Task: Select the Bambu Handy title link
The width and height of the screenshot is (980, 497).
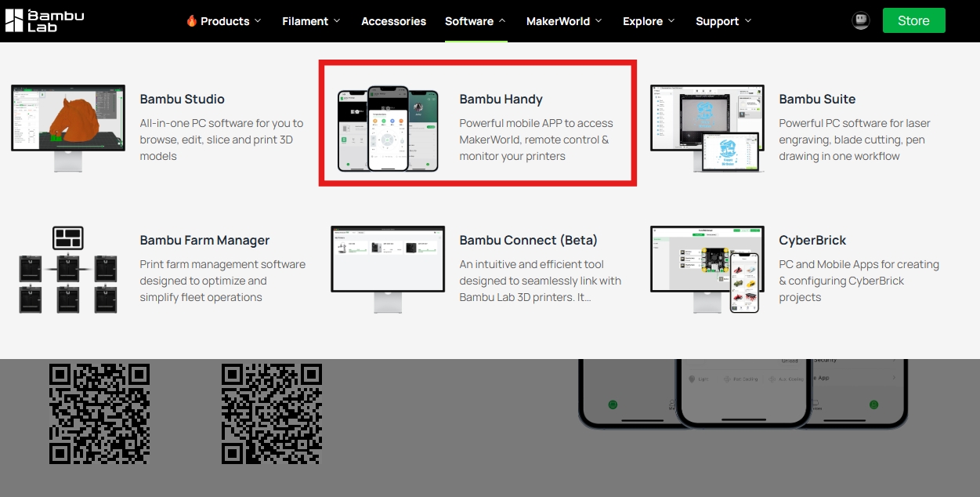Action: (501, 99)
